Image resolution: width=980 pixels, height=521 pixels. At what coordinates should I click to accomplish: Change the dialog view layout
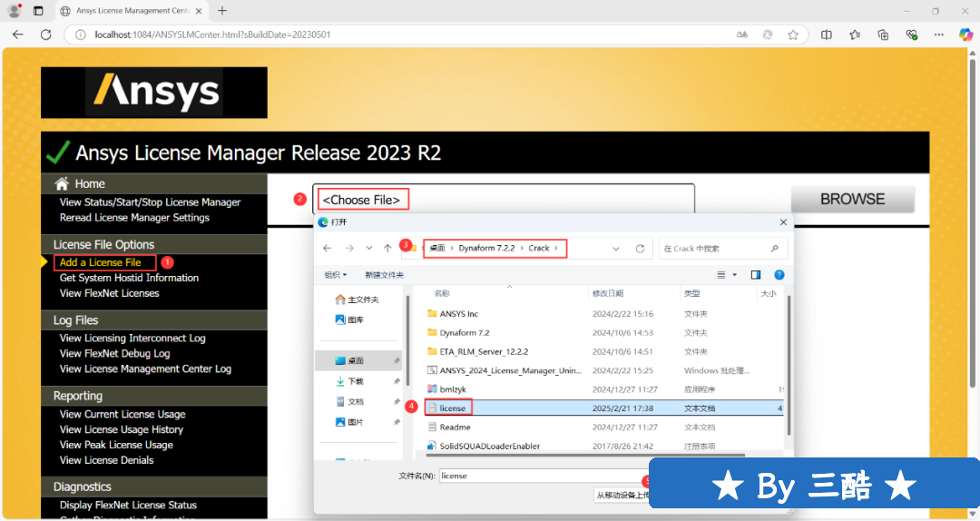click(x=720, y=275)
